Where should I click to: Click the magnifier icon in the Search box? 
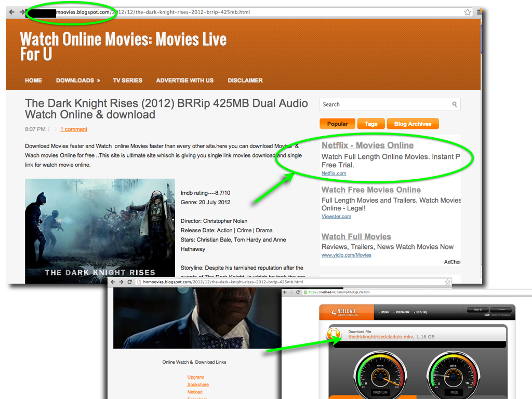point(454,104)
